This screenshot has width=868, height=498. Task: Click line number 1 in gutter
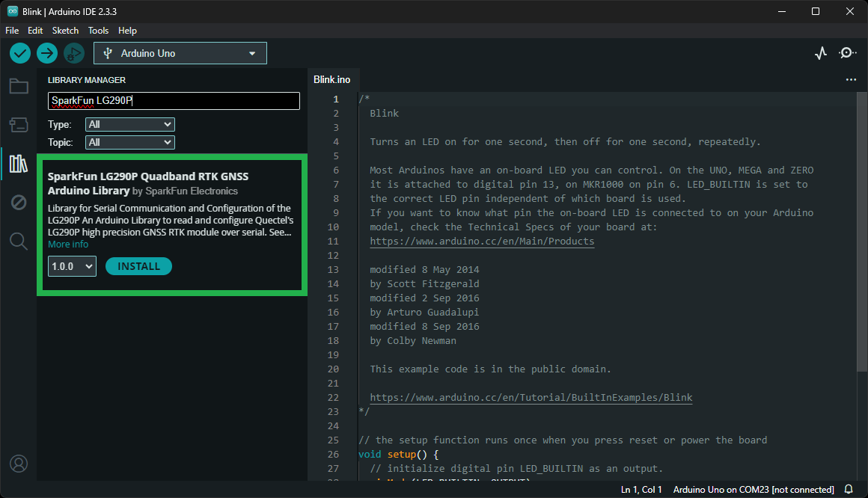point(335,99)
